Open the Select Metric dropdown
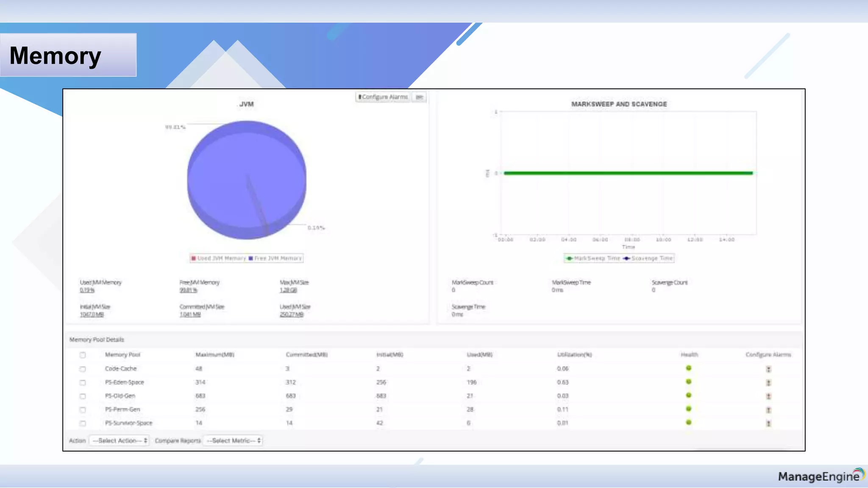 click(233, 441)
